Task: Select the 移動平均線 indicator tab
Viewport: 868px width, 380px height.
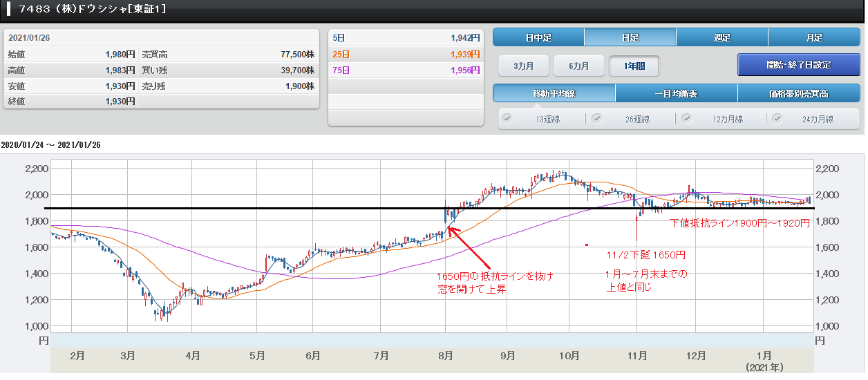Action: coord(554,93)
